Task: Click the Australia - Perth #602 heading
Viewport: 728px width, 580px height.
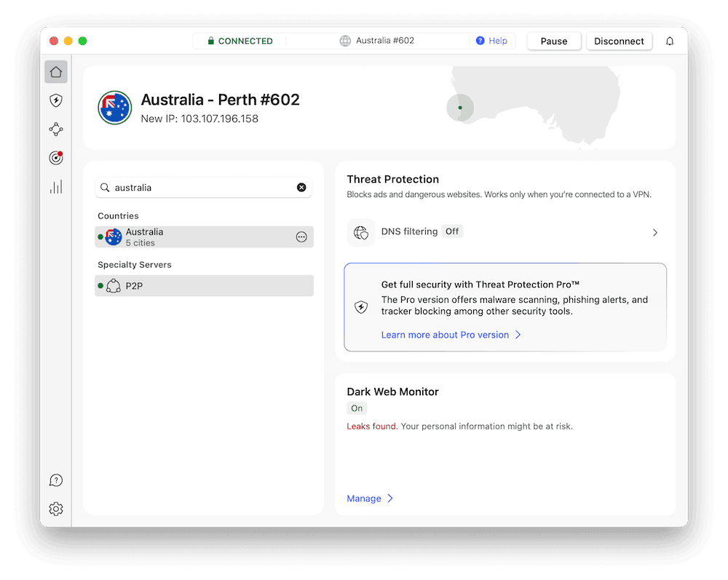Action: click(220, 99)
